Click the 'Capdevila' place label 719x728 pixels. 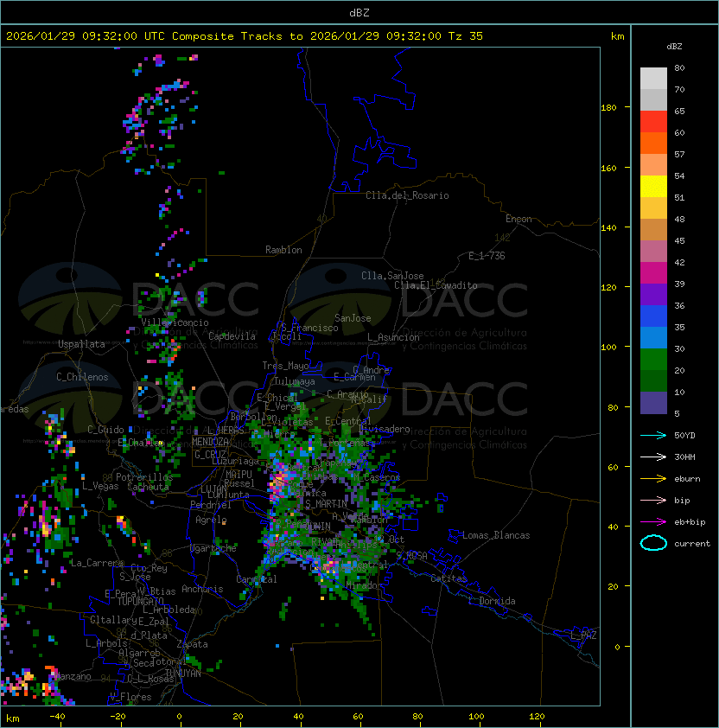tap(232, 336)
